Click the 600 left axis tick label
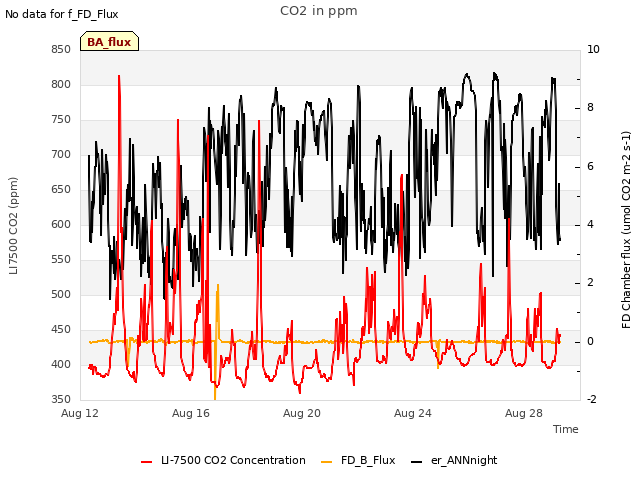Screen dimensions: 640x480 (61, 224)
